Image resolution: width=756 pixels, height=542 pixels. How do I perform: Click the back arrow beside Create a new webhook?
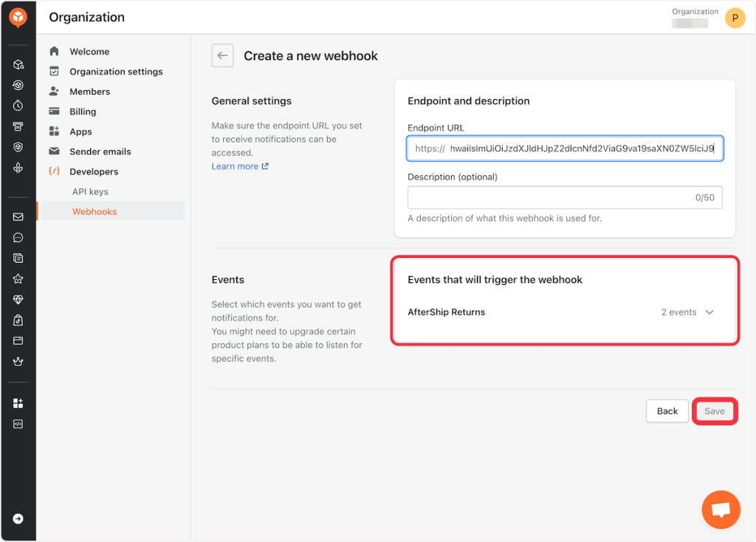click(x=222, y=56)
